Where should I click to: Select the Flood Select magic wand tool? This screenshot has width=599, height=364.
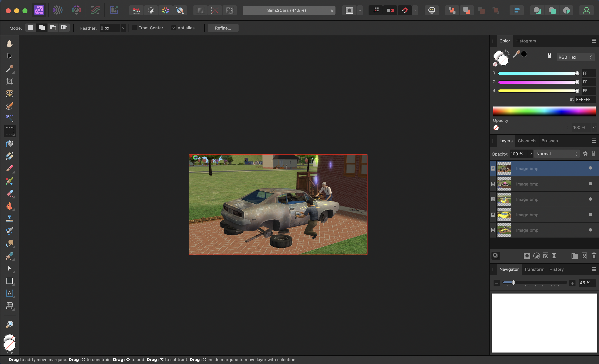tap(10, 118)
